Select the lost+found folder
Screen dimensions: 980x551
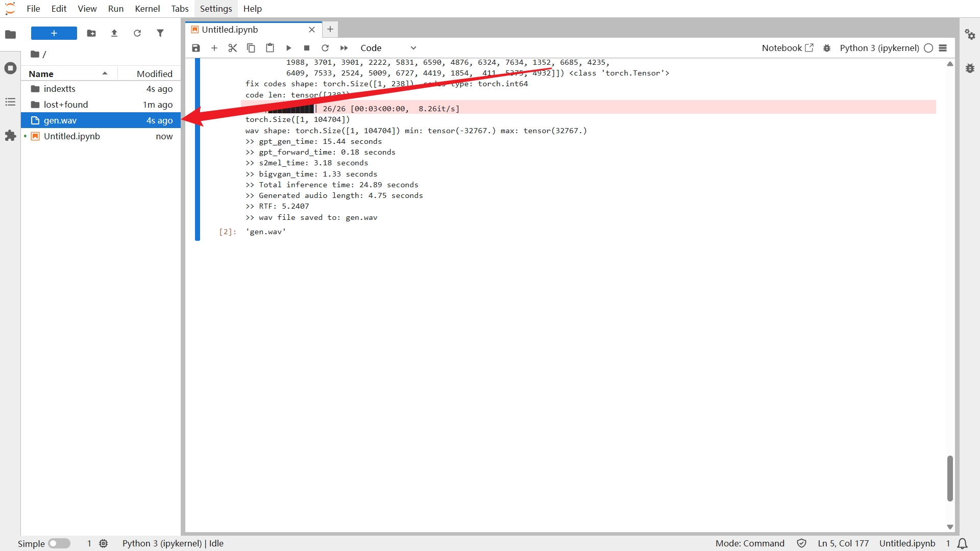coord(101,105)
